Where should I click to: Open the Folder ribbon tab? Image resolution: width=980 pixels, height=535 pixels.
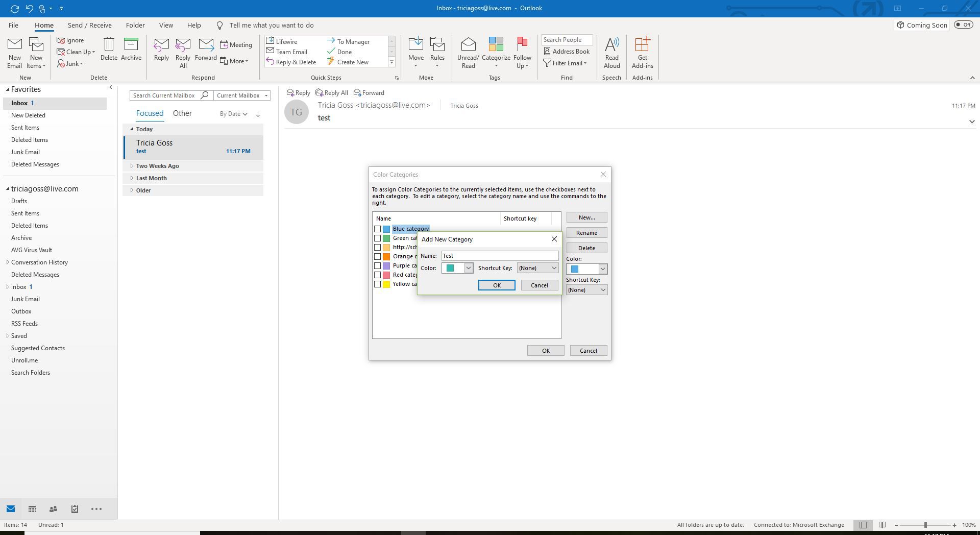click(x=135, y=25)
